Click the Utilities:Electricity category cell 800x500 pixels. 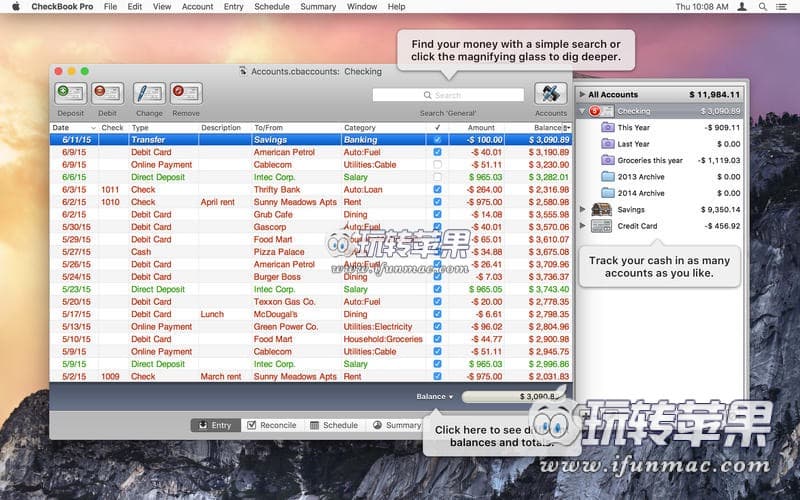click(378, 327)
